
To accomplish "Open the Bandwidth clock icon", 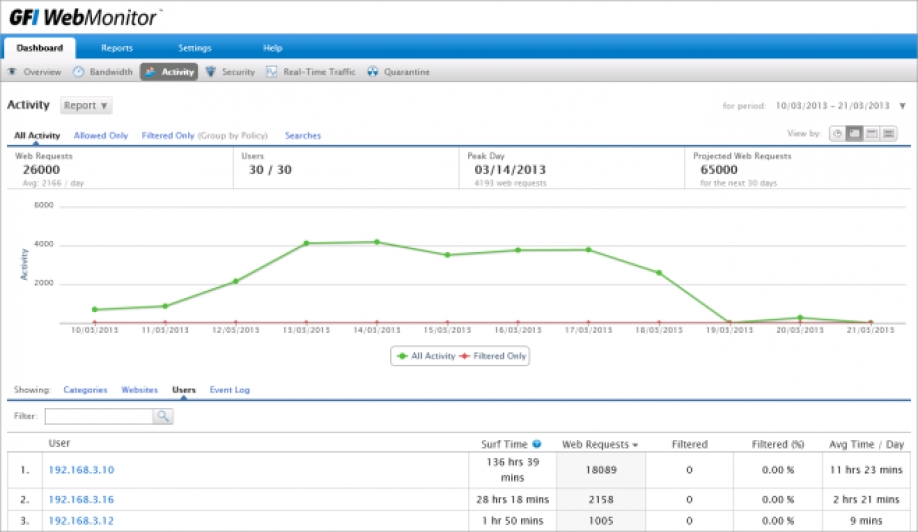I will pyautogui.click(x=78, y=72).
